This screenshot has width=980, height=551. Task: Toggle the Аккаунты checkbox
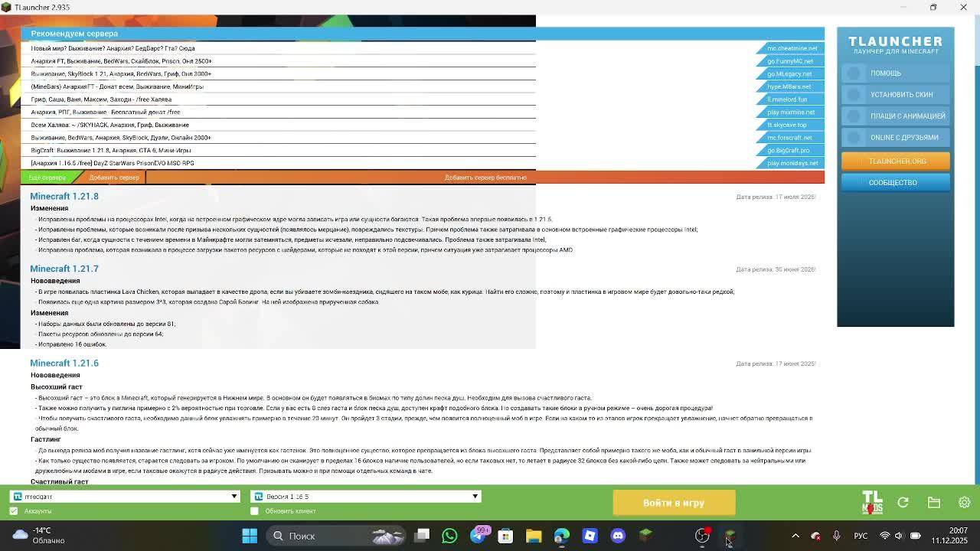[14, 511]
